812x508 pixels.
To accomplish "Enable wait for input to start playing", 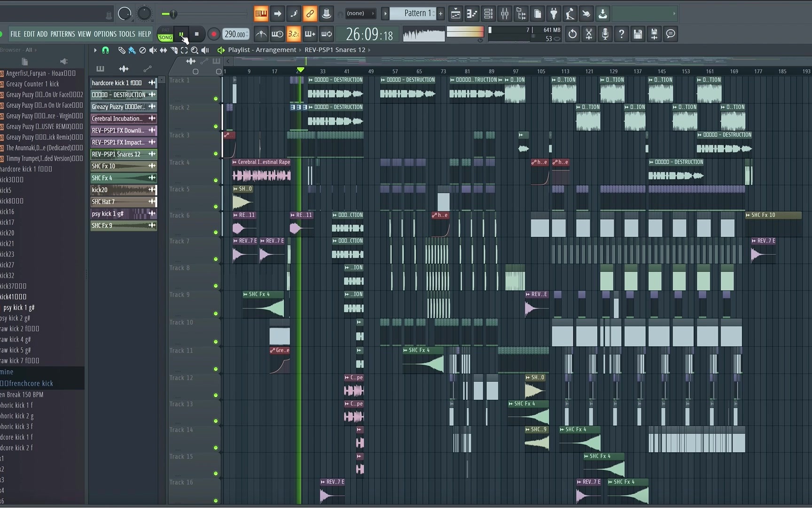I will pos(277,34).
